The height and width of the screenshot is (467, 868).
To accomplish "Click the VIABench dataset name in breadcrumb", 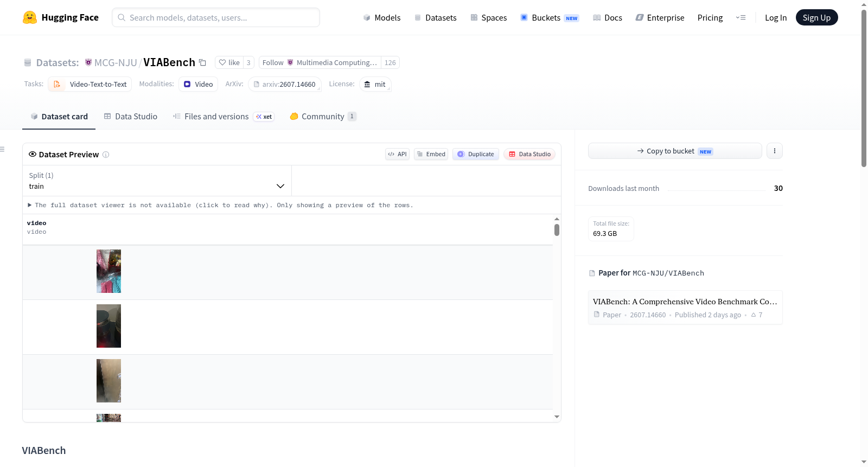I will (x=169, y=62).
